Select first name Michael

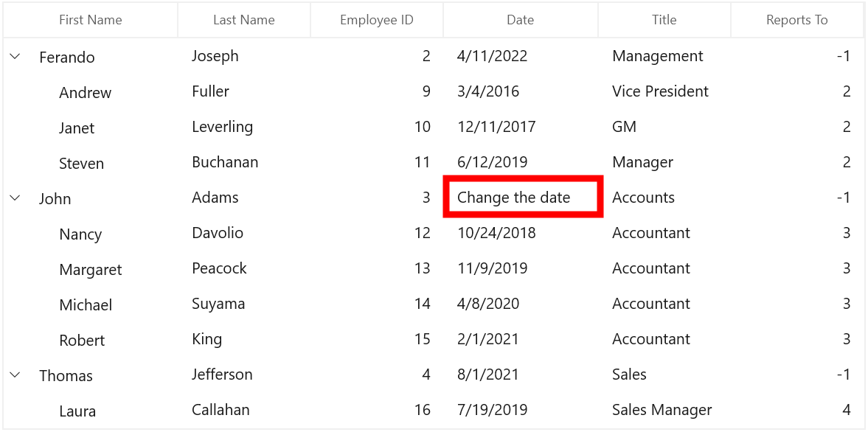click(86, 305)
